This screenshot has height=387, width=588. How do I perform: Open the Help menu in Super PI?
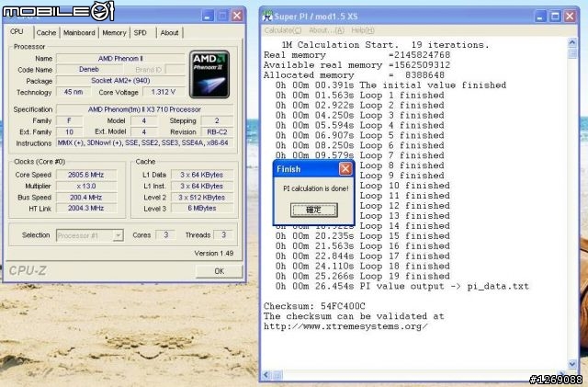pyautogui.click(x=363, y=30)
